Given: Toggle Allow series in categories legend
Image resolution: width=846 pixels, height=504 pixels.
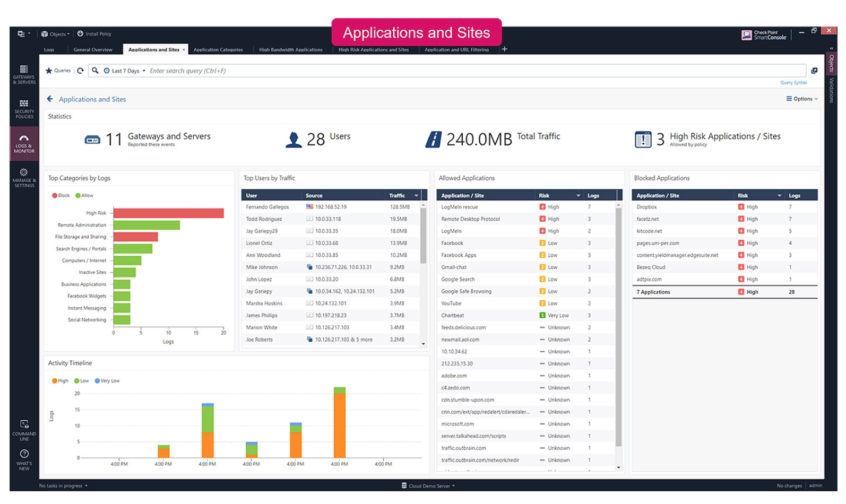Looking at the screenshot, I should click(x=84, y=195).
